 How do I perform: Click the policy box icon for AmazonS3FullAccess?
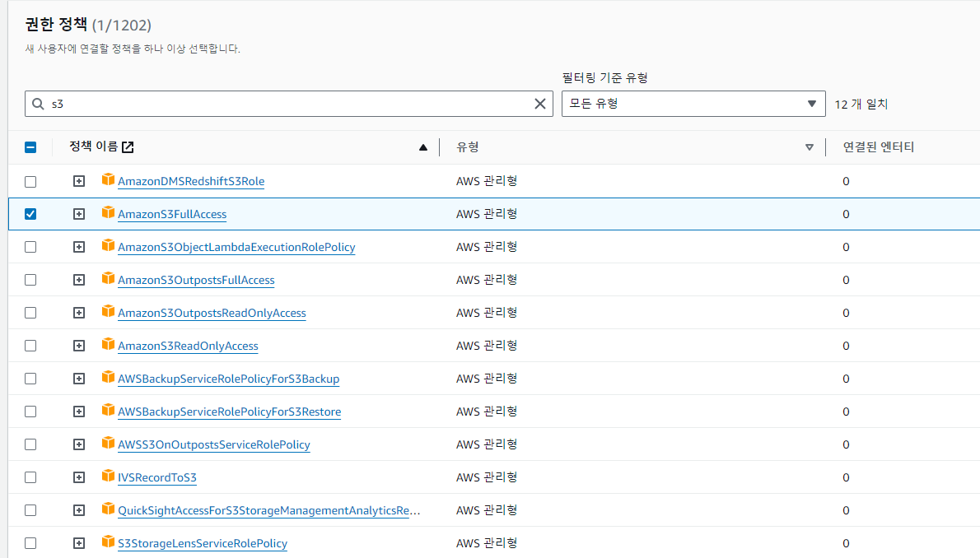coord(108,212)
